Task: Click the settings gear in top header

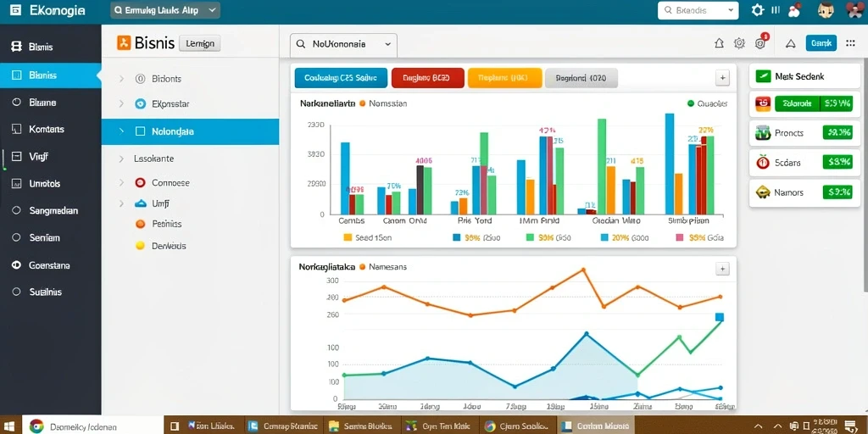Action: coord(757,10)
